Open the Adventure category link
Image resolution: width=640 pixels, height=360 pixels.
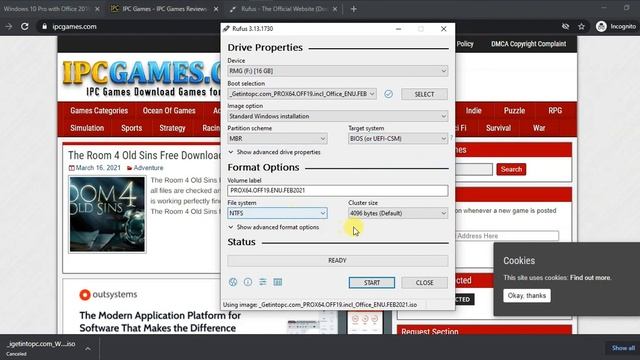148,168
